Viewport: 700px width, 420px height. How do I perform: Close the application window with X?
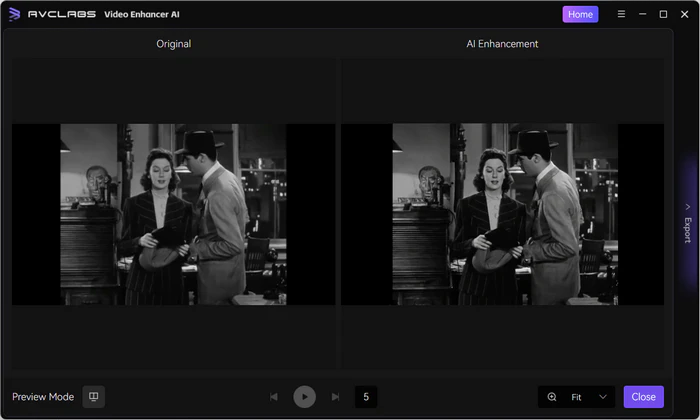[x=684, y=14]
